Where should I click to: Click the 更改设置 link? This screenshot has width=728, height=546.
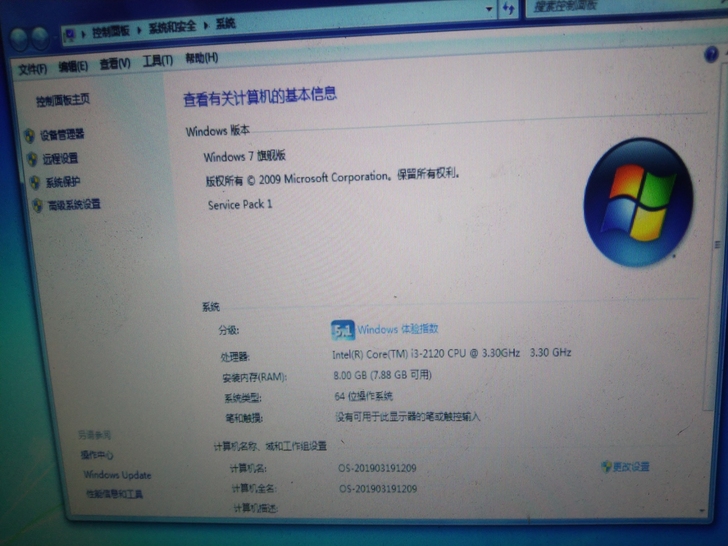pyautogui.click(x=631, y=466)
